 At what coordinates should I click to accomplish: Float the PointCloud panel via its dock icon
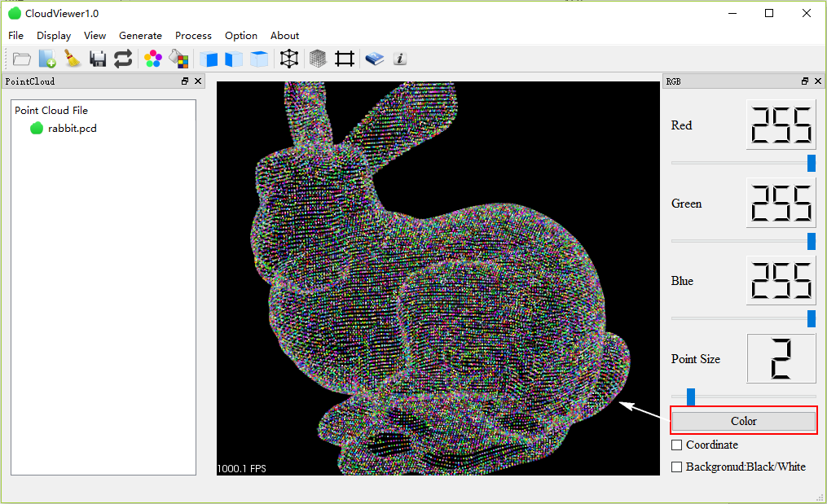(x=186, y=81)
